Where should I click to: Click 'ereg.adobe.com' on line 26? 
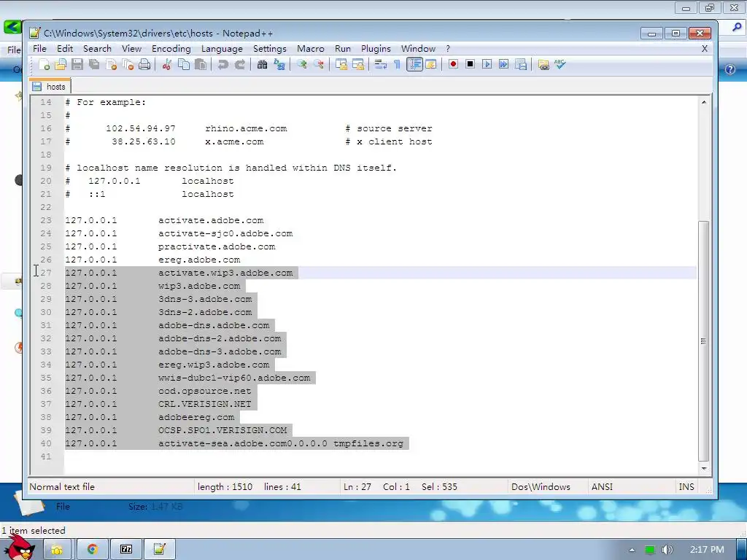pyautogui.click(x=199, y=260)
